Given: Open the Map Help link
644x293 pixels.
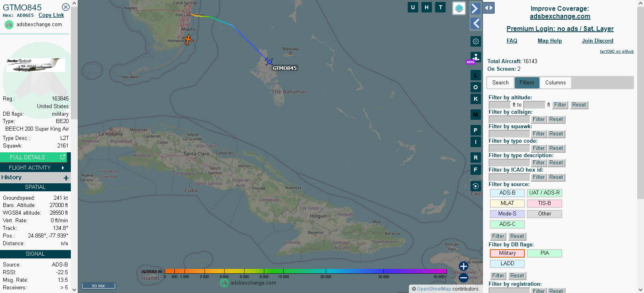Looking at the screenshot, I should click(x=550, y=41).
